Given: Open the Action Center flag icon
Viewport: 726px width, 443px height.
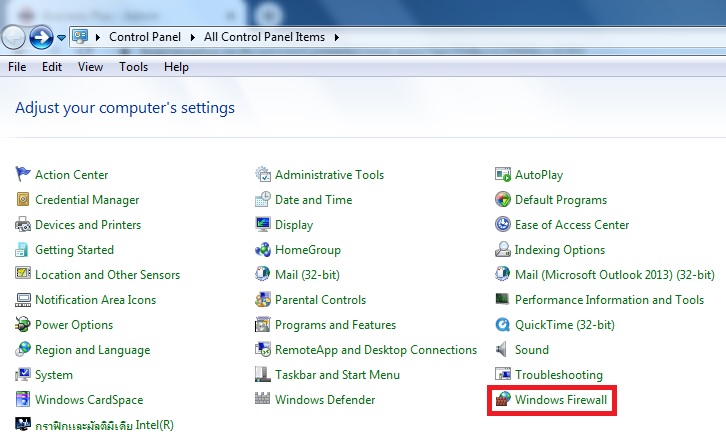Looking at the screenshot, I should point(23,175).
